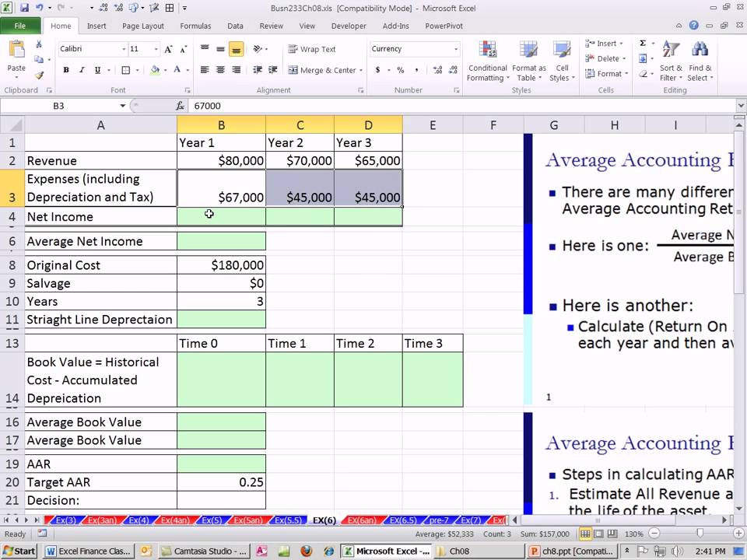The height and width of the screenshot is (560, 747).
Task: Open ch8.ppt PowerPoint taskbar item
Action: click(x=573, y=551)
